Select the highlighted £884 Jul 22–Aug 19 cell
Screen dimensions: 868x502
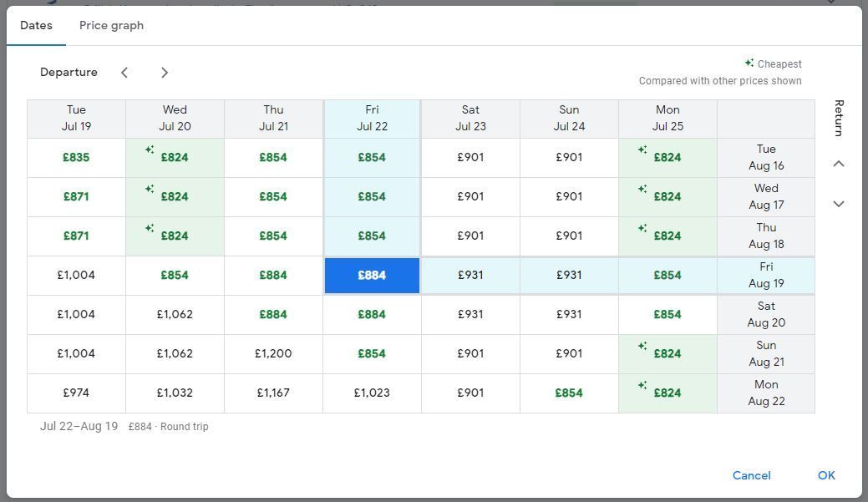point(372,275)
